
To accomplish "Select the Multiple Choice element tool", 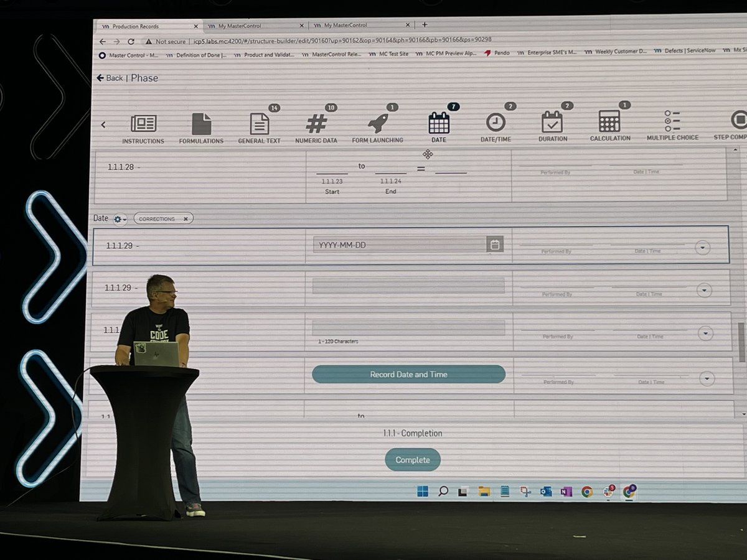I will 672,124.
